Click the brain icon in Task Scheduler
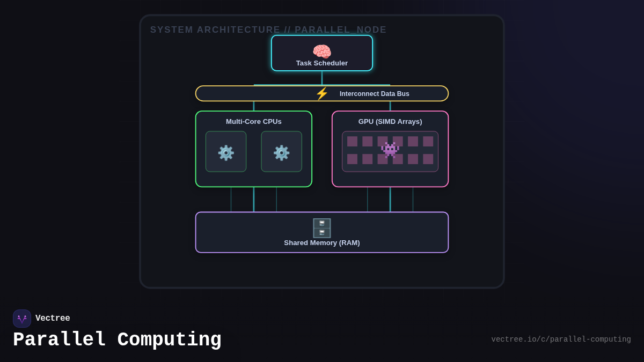Image resolution: width=644 pixels, height=362 pixels. click(x=323, y=50)
